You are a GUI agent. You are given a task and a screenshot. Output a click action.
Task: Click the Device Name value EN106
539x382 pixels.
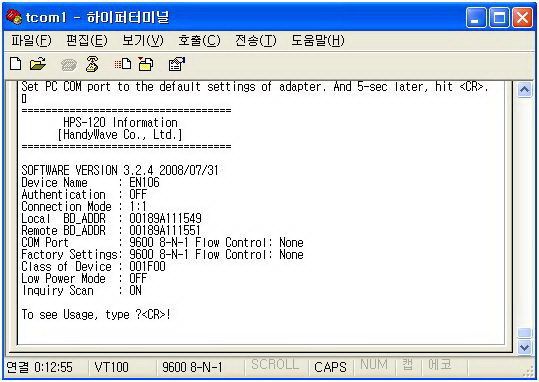point(144,182)
